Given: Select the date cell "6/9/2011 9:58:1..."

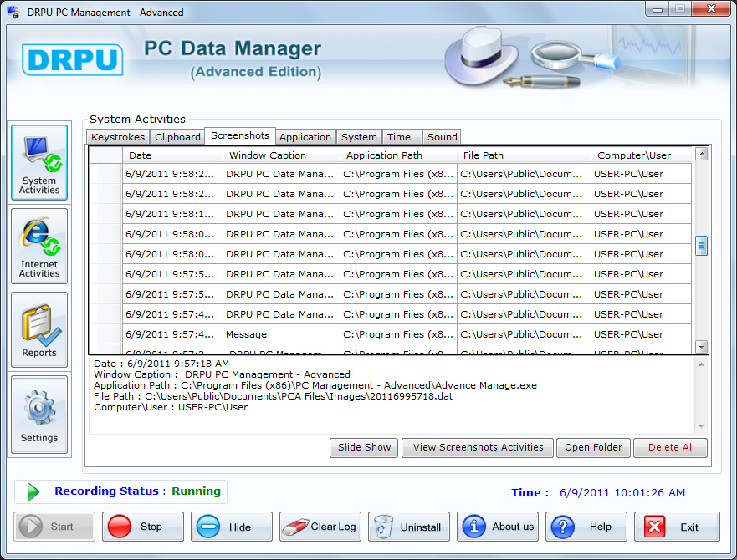Looking at the screenshot, I should pyautogui.click(x=172, y=214).
